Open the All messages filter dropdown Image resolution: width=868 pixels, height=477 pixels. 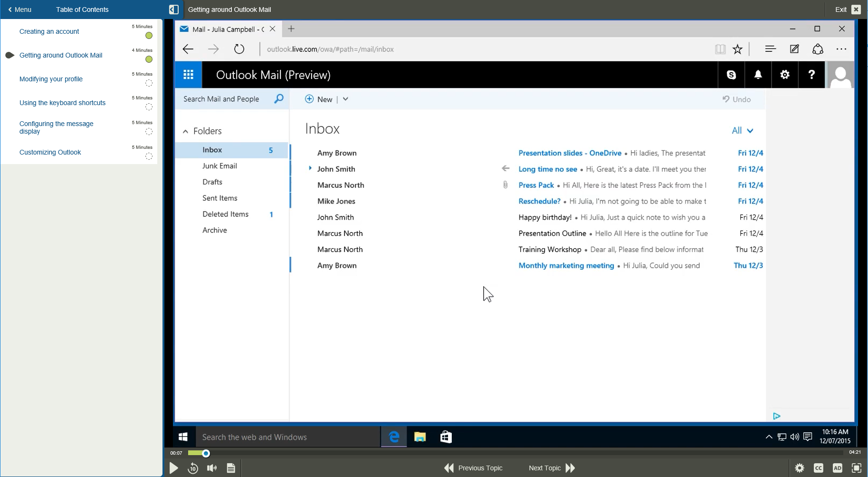[x=743, y=130]
